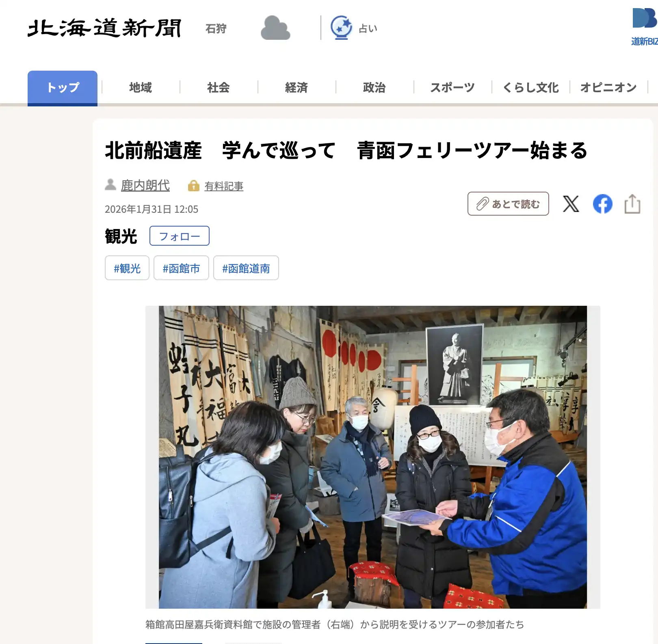Open the article photo of tour participants

coord(373,457)
